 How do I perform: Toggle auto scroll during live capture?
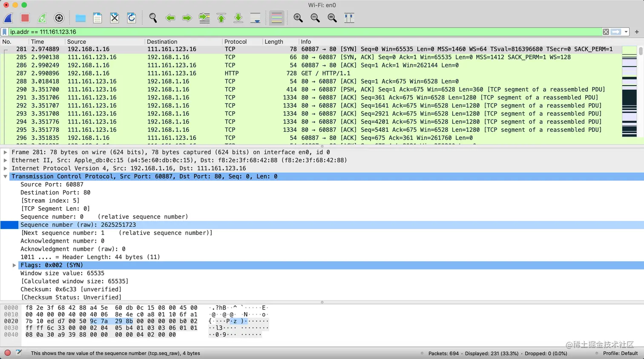(x=256, y=18)
